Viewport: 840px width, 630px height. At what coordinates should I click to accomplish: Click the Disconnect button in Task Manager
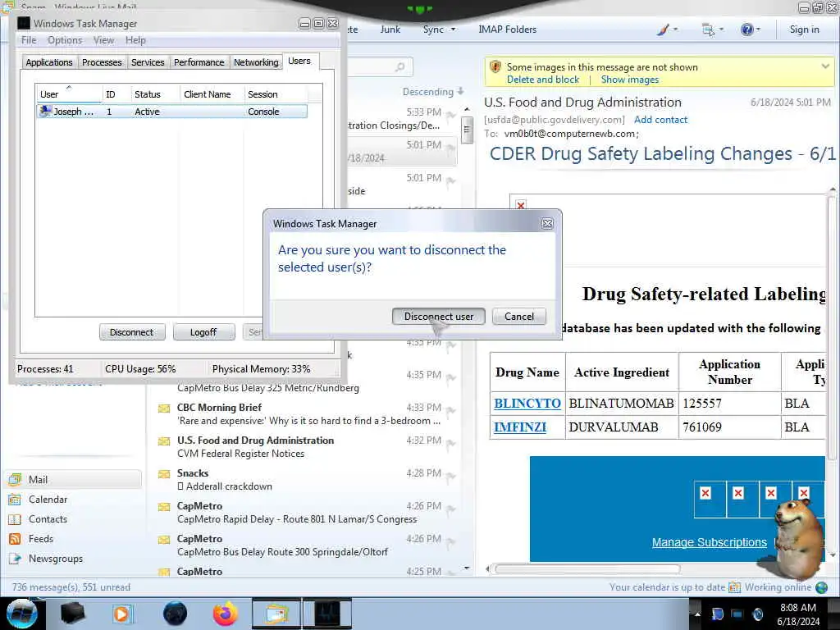click(132, 332)
